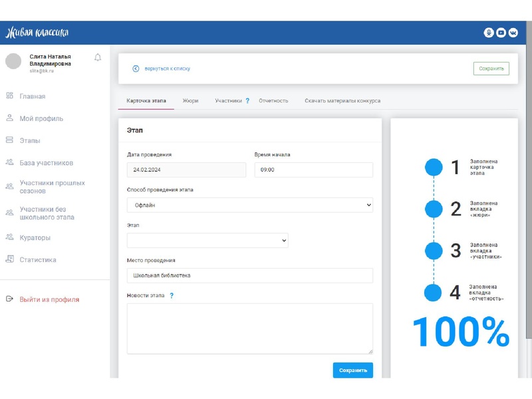
Task: Switch to the Жюри tab
Action: [x=190, y=101]
